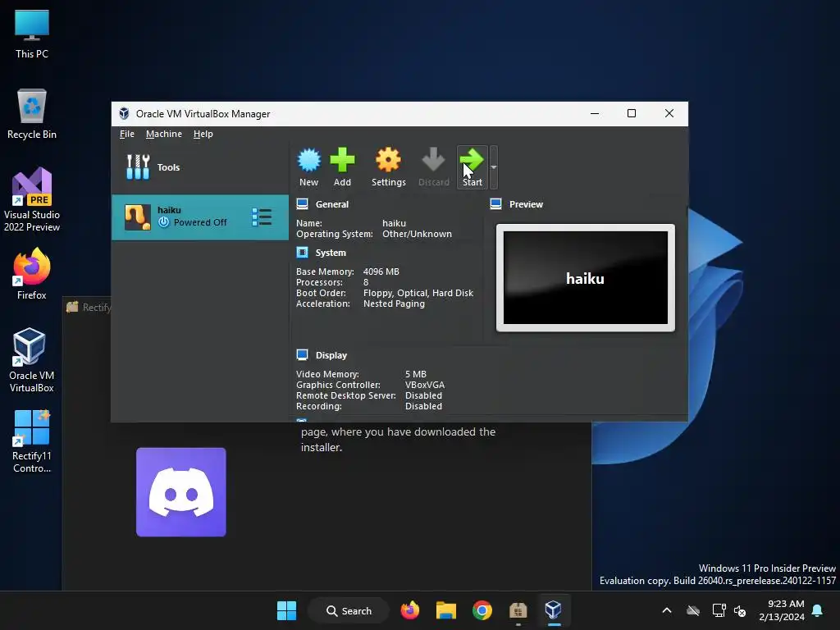Open the Windows Start menu
The width and height of the screenshot is (840, 630).
286,610
